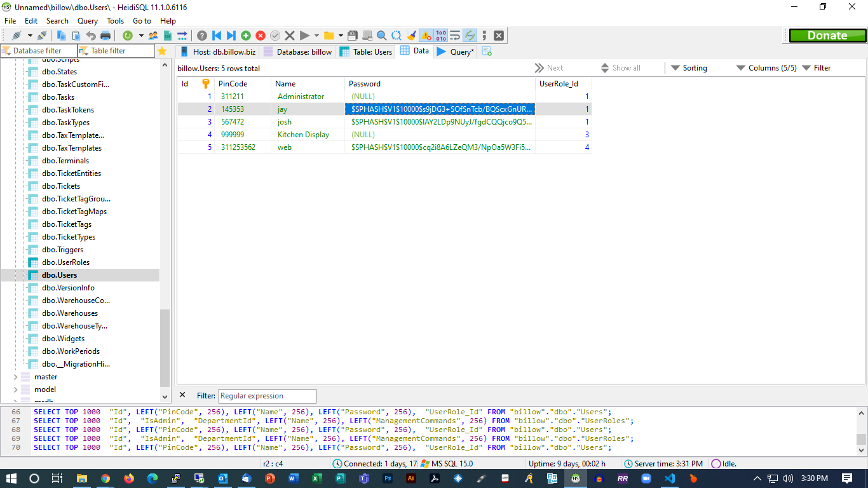Click the cancel editing X icon
Screen dimensions: 868x488
[x=290, y=36]
